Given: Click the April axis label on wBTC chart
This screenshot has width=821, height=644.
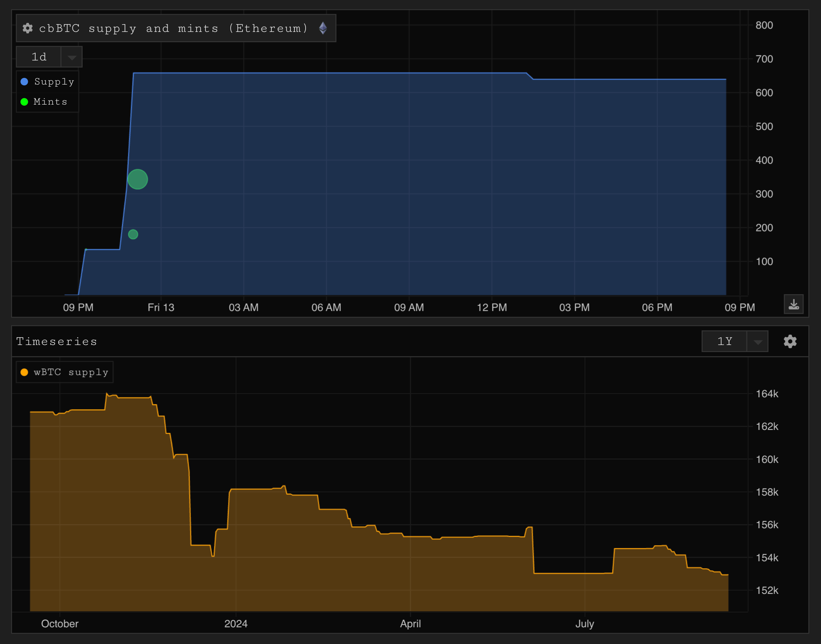Looking at the screenshot, I should (410, 624).
